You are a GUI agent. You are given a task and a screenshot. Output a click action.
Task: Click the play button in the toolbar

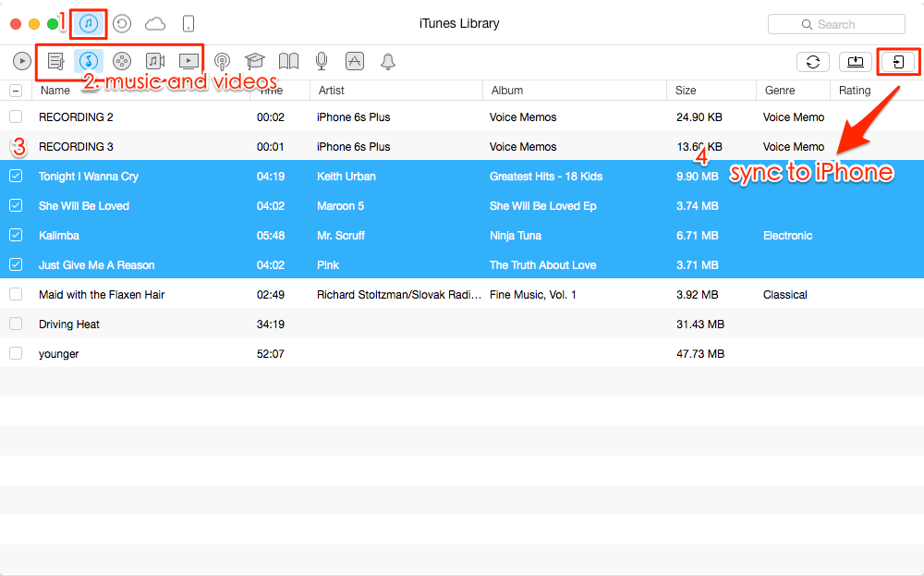[x=22, y=61]
